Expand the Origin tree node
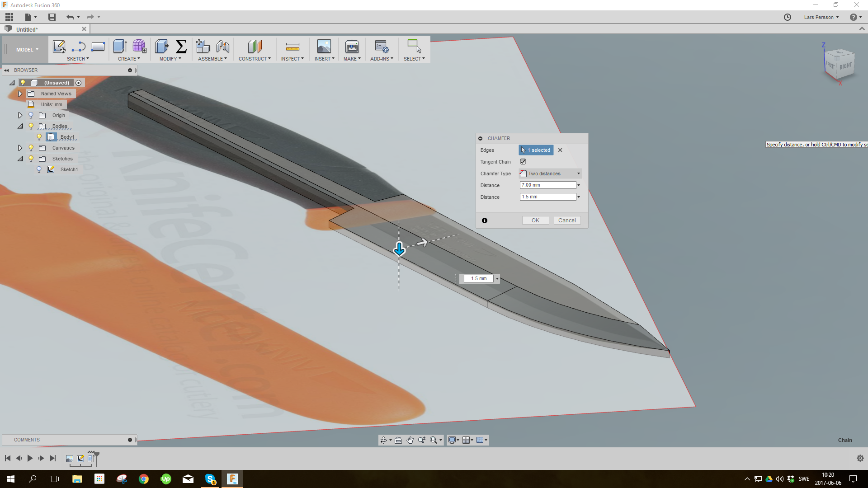Screen dimensions: 868x488 click(20, 115)
